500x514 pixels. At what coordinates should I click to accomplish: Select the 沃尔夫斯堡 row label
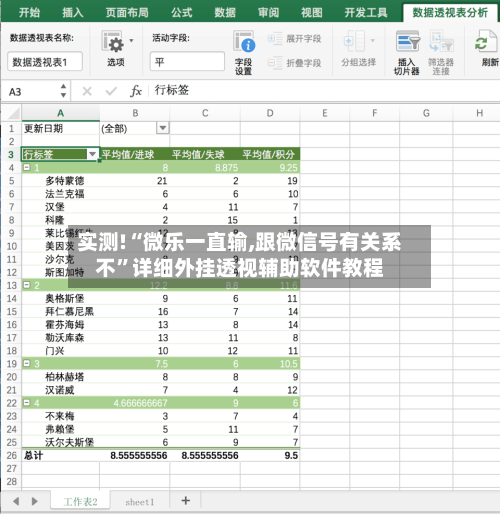pyautogui.click(x=69, y=442)
